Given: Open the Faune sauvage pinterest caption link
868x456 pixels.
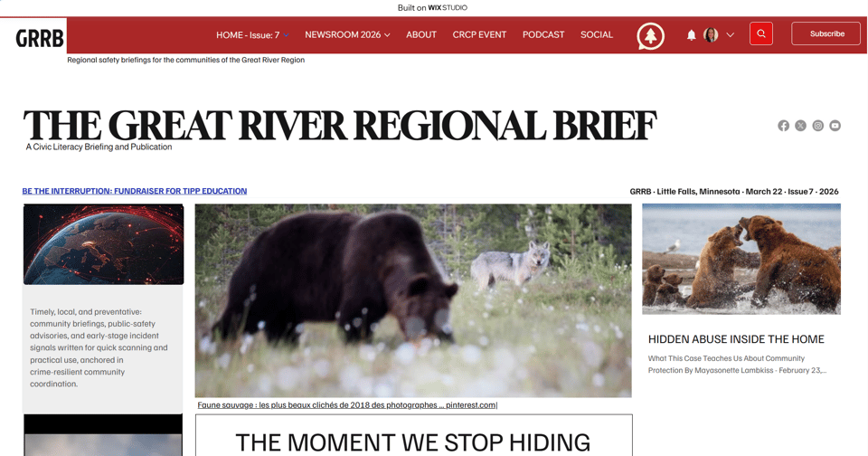Looking at the screenshot, I should pos(347,405).
